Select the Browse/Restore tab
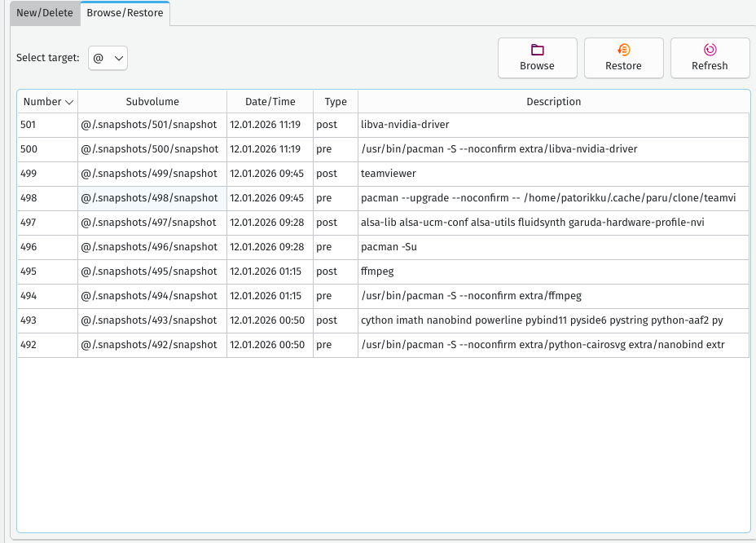This screenshot has height=543, width=756. pyautogui.click(x=125, y=13)
